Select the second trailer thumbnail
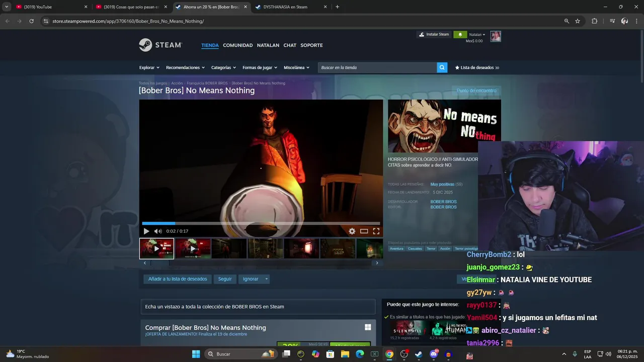This screenshot has width=644, height=362. (193, 248)
